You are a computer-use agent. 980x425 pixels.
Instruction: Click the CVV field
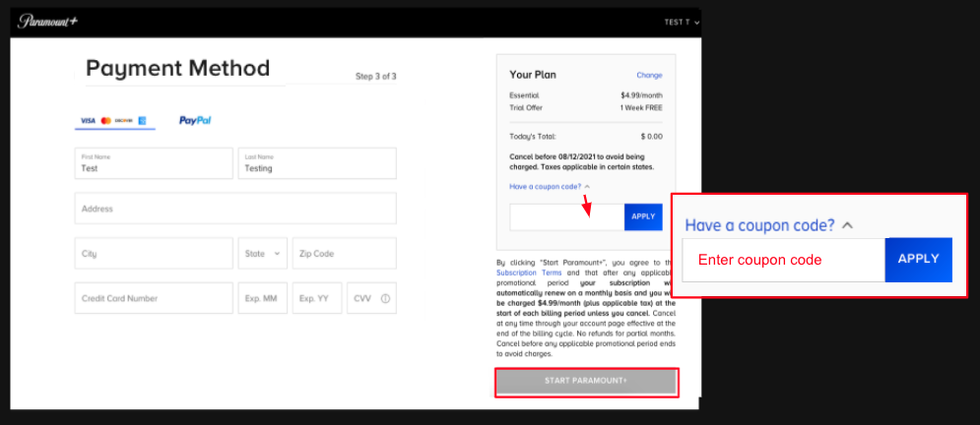click(x=371, y=298)
